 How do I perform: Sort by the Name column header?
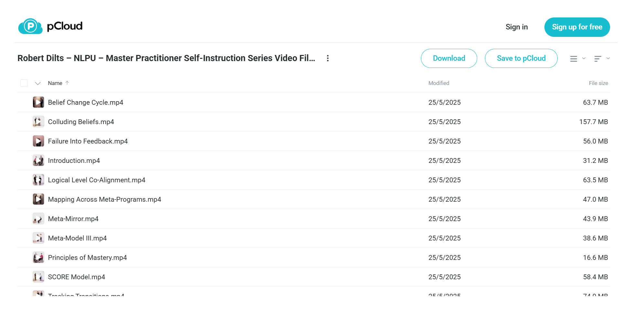pos(55,83)
